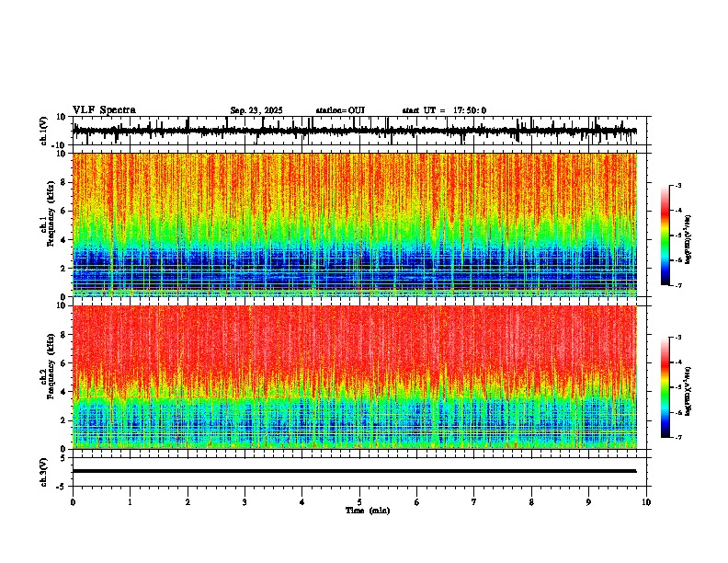The image size is (728, 563).
Task: Click the 'station=OUJ' label
Action: pyautogui.click(x=340, y=110)
